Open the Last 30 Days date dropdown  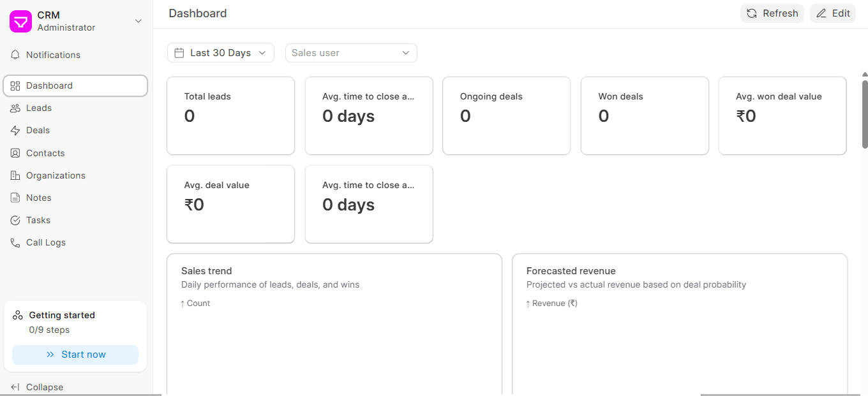221,53
